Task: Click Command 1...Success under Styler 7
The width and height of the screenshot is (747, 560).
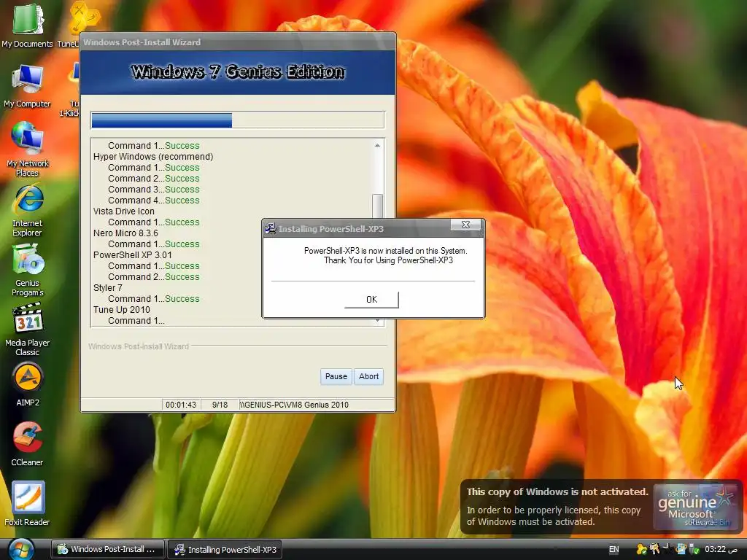Action: (x=153, y=298)
